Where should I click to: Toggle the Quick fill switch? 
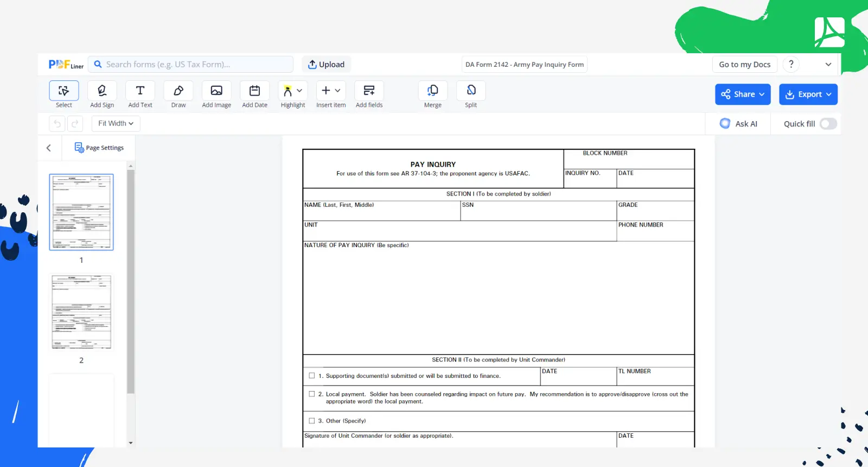[828, 124]
